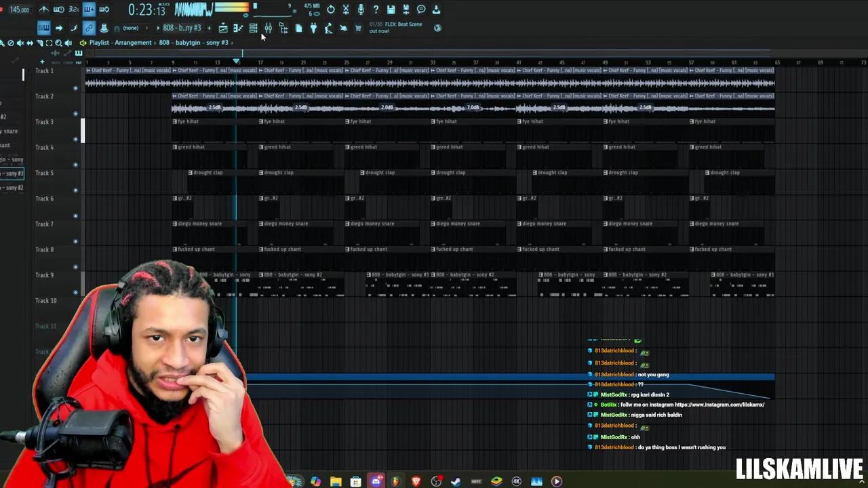Mute Track 1 with its dot
Screen dimensions: 868x488
[75, 88]
